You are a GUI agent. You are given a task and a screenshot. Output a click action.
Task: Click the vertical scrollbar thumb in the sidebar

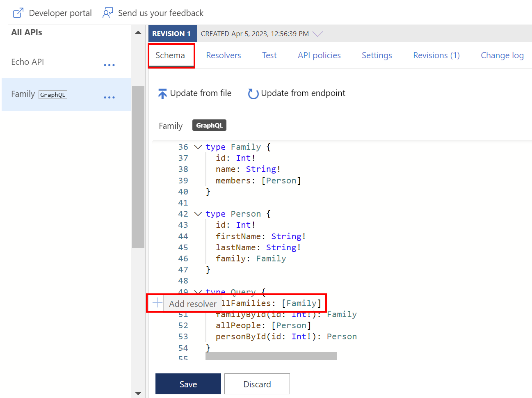139,164
